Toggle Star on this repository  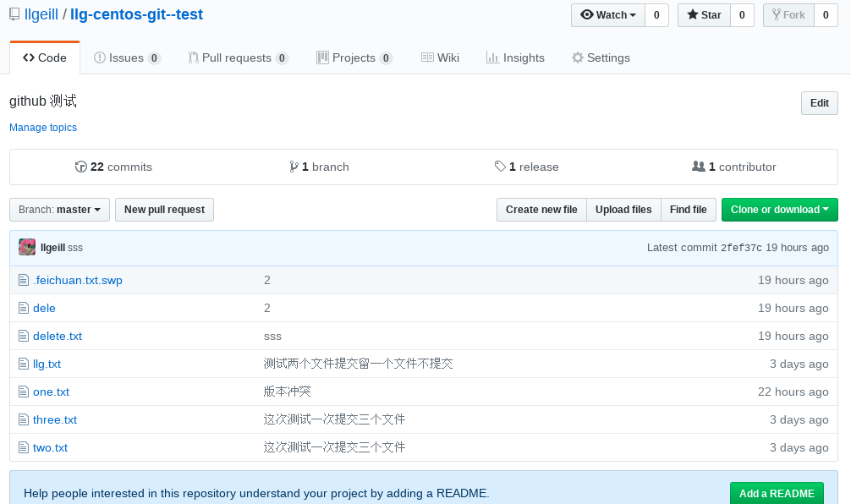[x=703, y=15]
